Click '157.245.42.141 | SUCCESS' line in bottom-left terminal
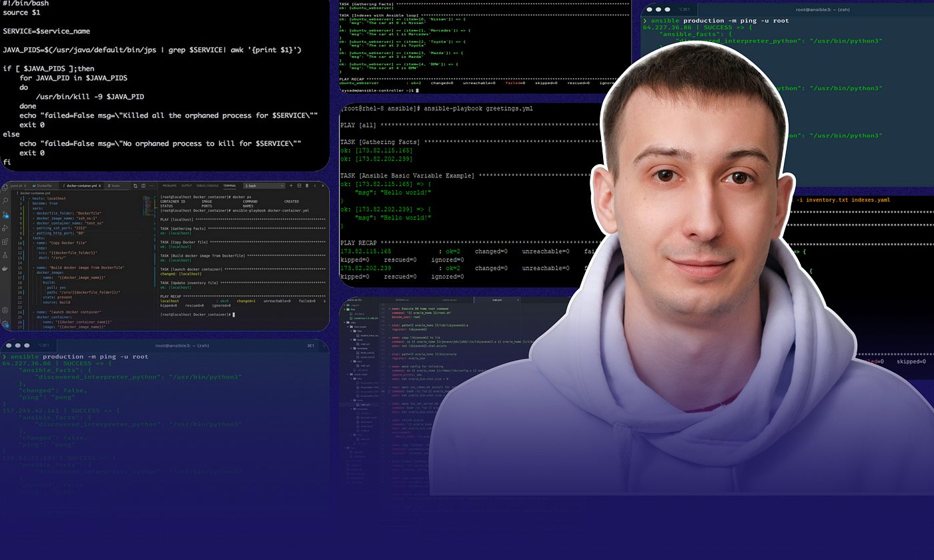 tap(61, 411)
